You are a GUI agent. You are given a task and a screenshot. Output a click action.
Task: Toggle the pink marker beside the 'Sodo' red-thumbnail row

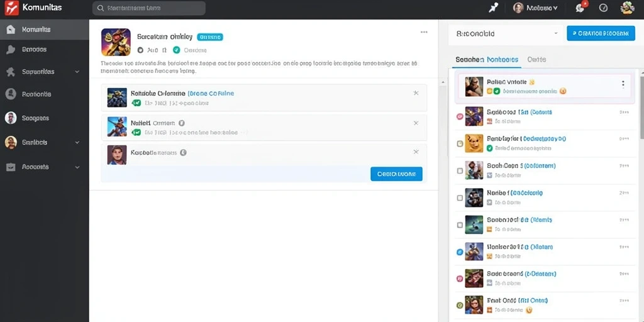460,279
